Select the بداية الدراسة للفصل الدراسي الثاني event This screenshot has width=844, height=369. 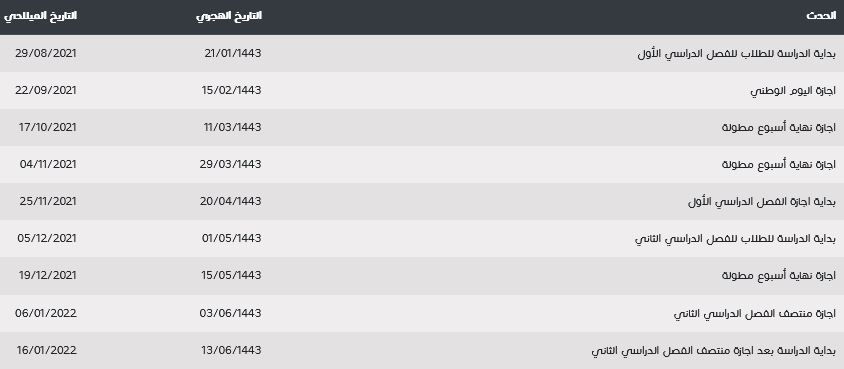736,239
